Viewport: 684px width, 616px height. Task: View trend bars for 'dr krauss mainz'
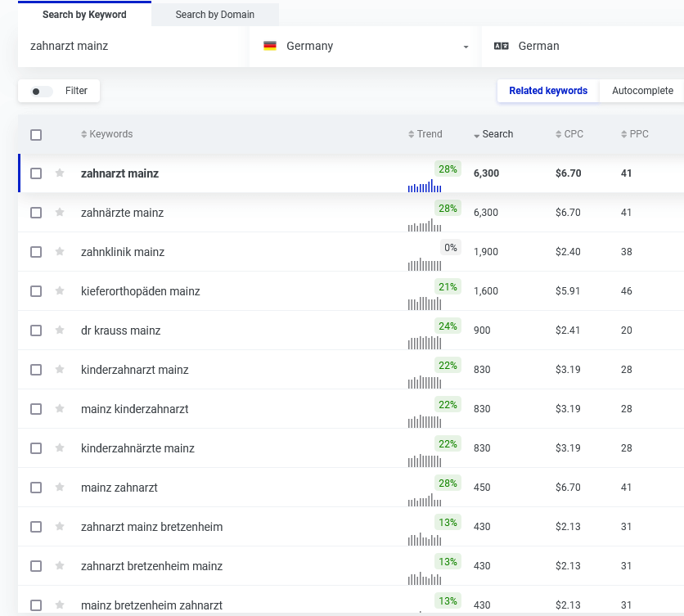pyautogui.click(x=425, y=343)
